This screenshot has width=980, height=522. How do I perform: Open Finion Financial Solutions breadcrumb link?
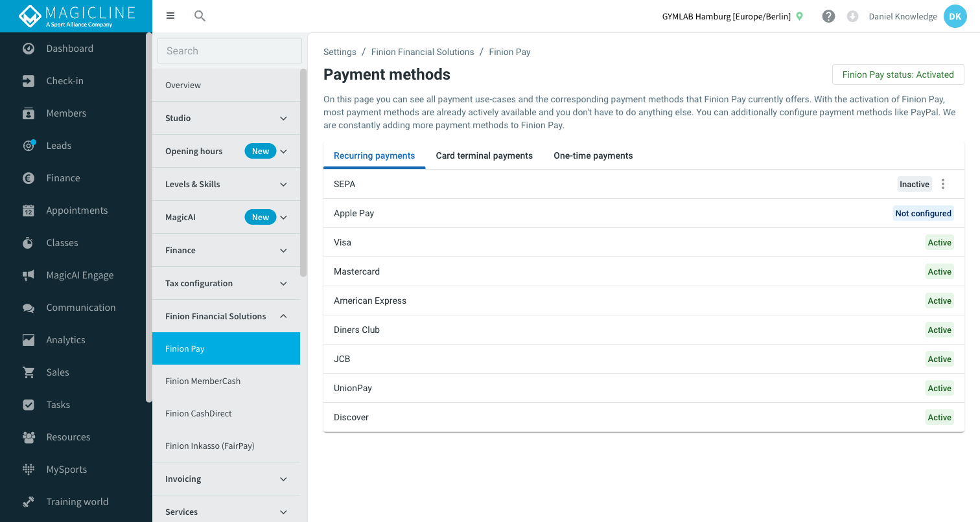pyautogui.click(x=423, y=52)
